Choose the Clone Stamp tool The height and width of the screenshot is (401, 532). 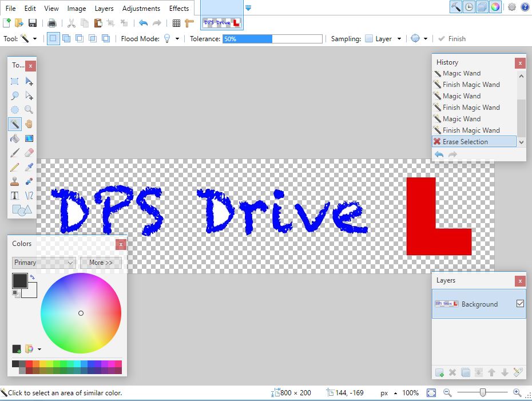click(x=15, y=181)
